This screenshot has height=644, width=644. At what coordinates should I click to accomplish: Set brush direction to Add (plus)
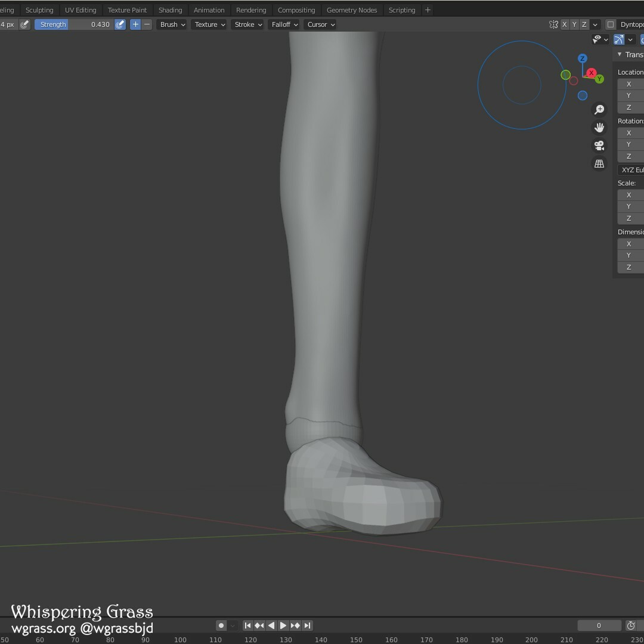click(x=135, y=24)
